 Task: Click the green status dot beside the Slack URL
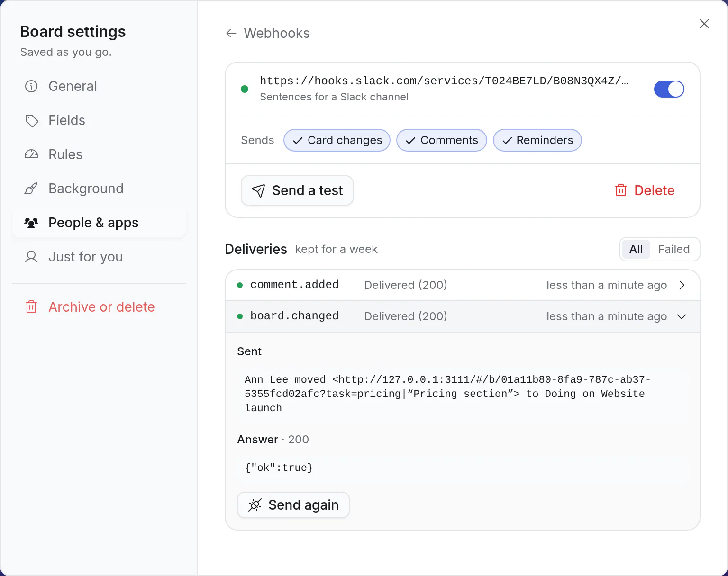(245, 89)
